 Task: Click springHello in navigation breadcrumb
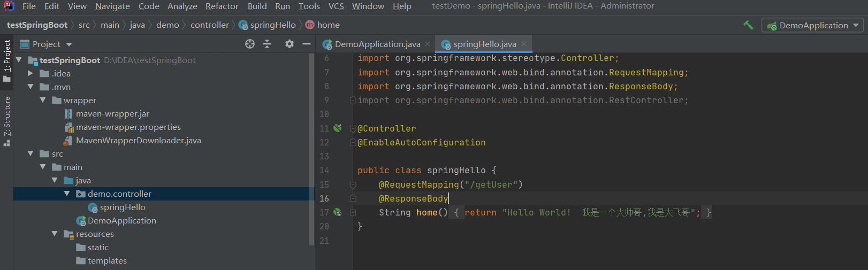(267, 25)
